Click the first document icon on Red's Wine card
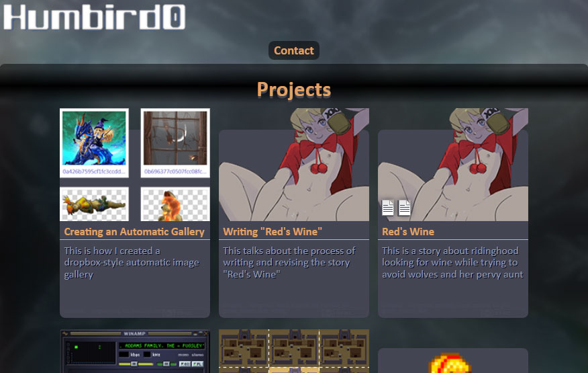588x373 pixels. [388, 208]
